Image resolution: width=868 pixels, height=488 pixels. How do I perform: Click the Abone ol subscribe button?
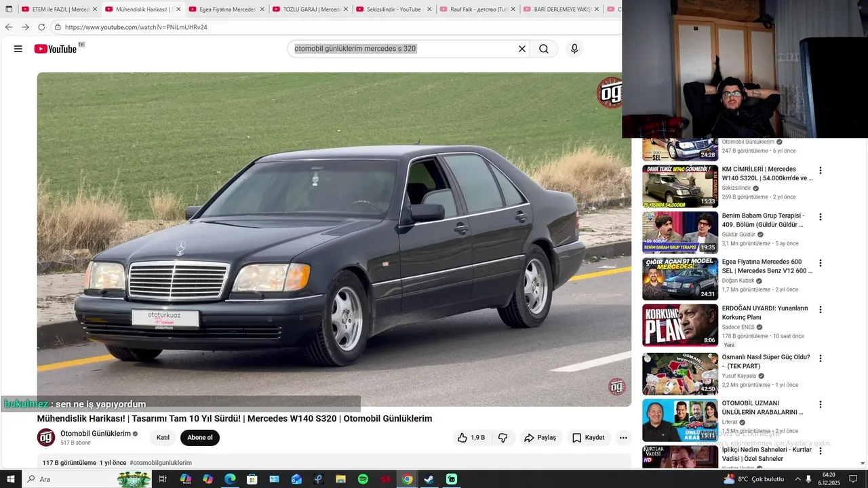(x=200, y=438)
